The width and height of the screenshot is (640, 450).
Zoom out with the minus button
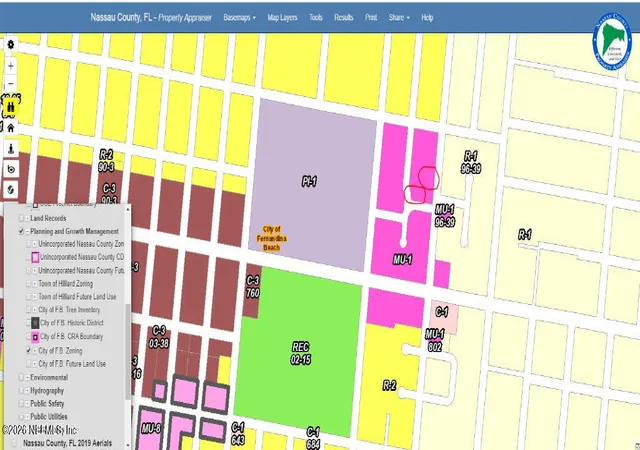(x=11, y=84)
